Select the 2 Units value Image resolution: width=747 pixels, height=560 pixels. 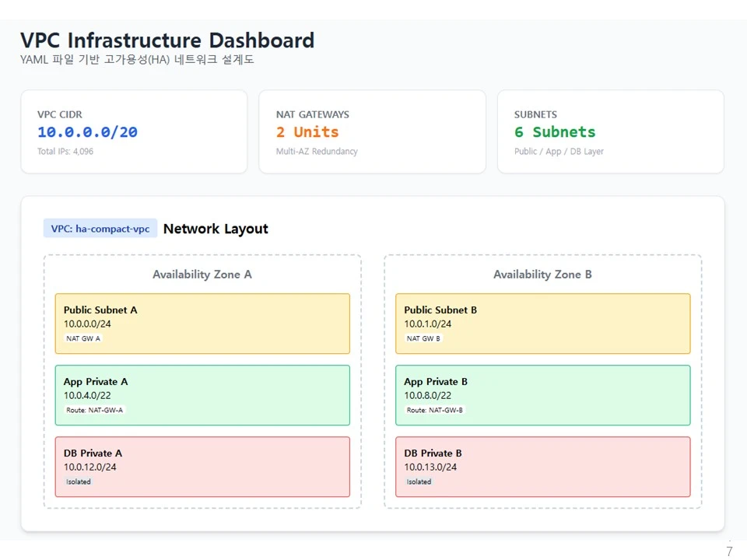[307, 132]
